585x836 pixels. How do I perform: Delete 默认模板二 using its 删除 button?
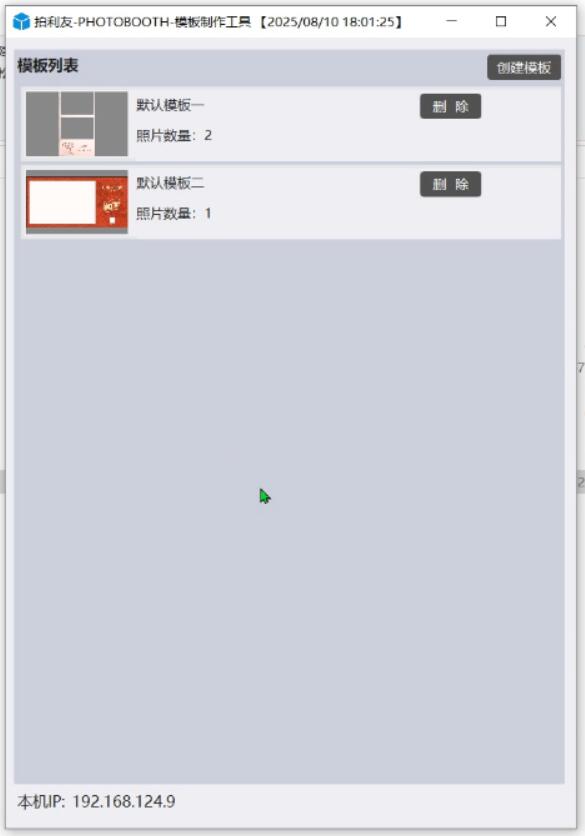[451, 184]
